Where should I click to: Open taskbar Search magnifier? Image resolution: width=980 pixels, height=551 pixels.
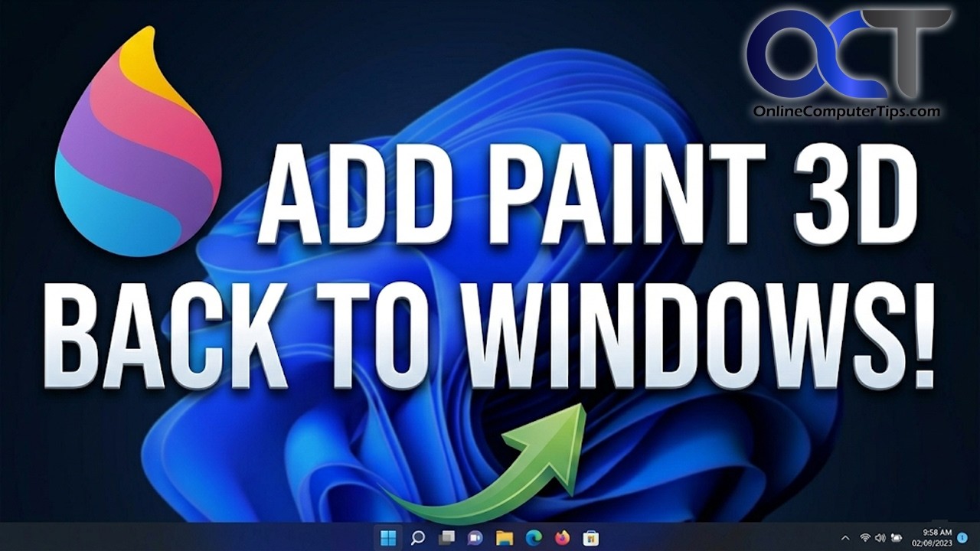pyautogui.click(x=417, y=537)
